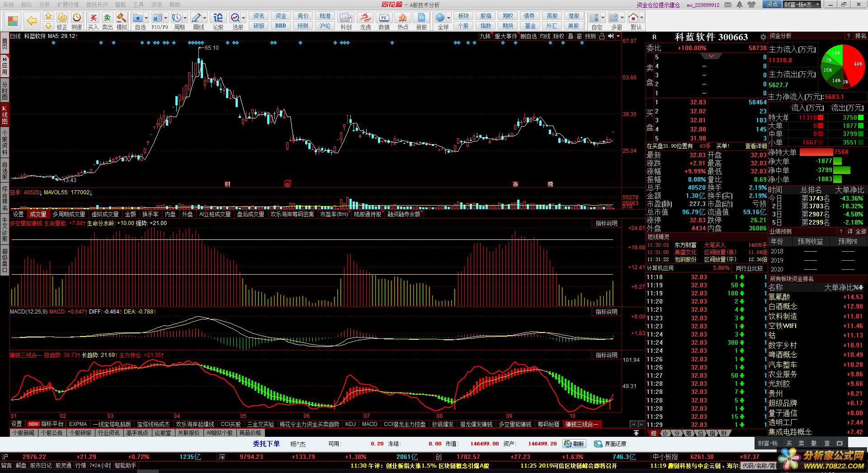Open the 分析 menu
Viewport: 868px width, 473px height.
(44, 5)
